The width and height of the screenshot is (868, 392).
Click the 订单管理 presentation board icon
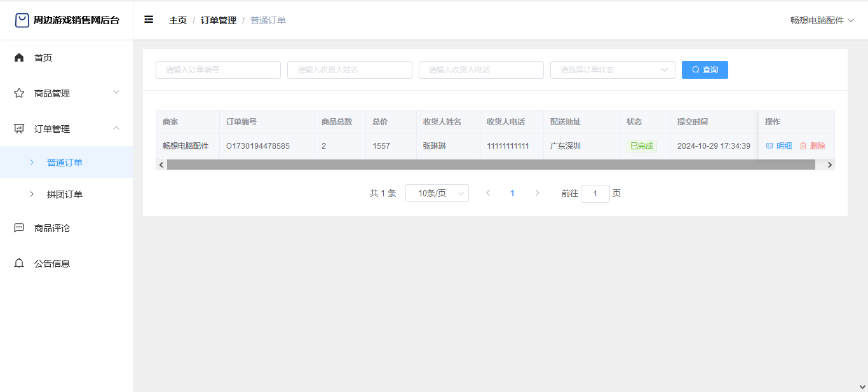[19, 129]
